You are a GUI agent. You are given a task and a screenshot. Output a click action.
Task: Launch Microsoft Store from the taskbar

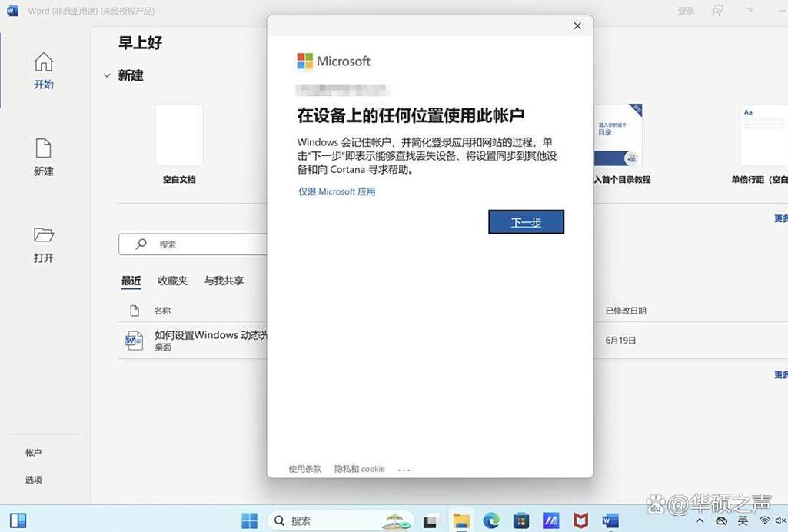coord(520,520)
